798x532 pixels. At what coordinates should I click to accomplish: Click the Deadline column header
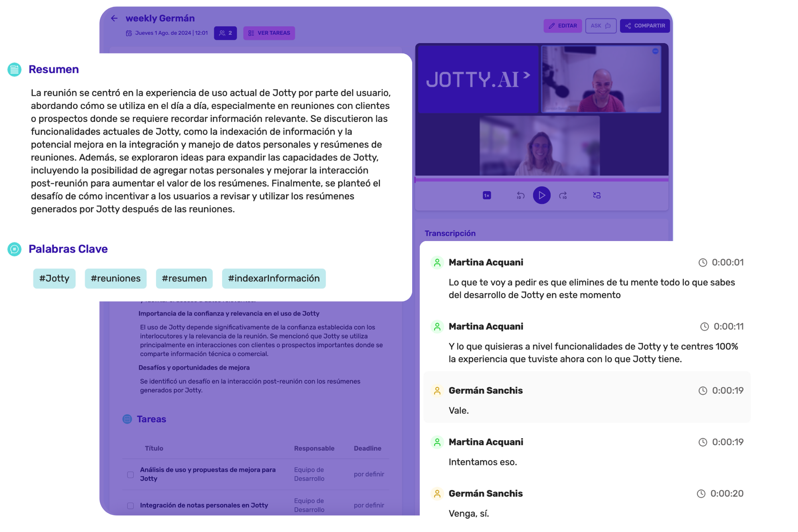367,448
